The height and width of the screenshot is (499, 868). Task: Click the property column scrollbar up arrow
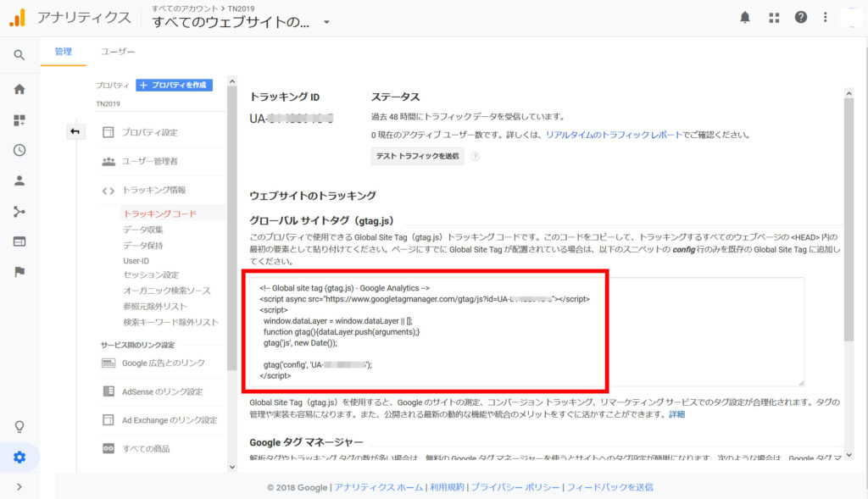click(232, 81)
